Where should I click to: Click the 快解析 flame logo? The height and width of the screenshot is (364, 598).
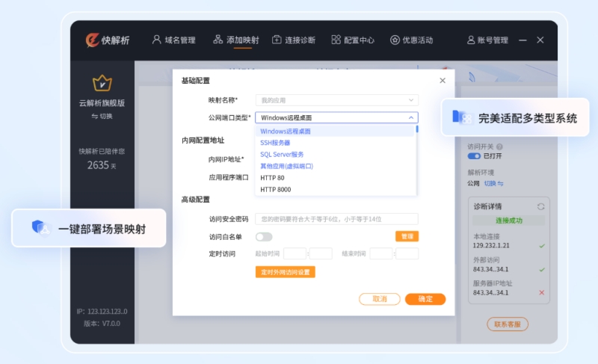[93, 40]
